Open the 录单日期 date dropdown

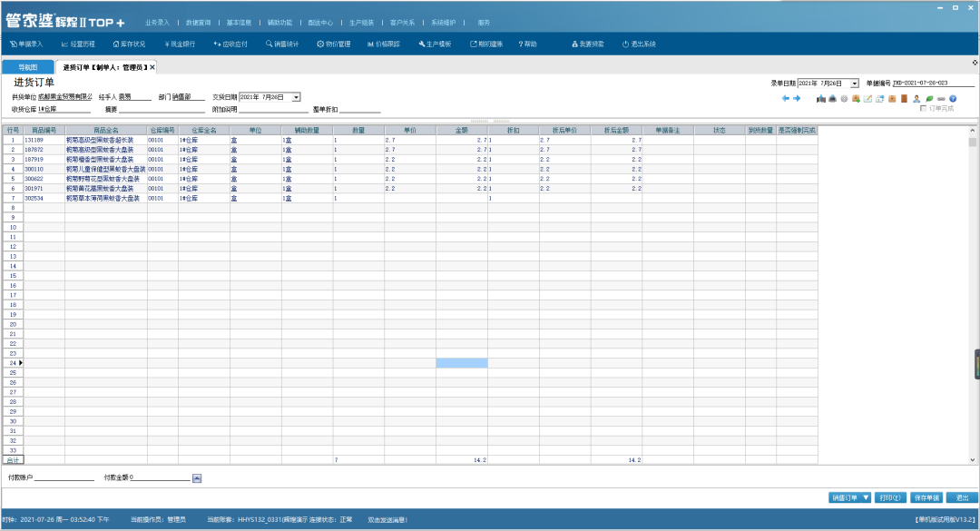[855, 83]
